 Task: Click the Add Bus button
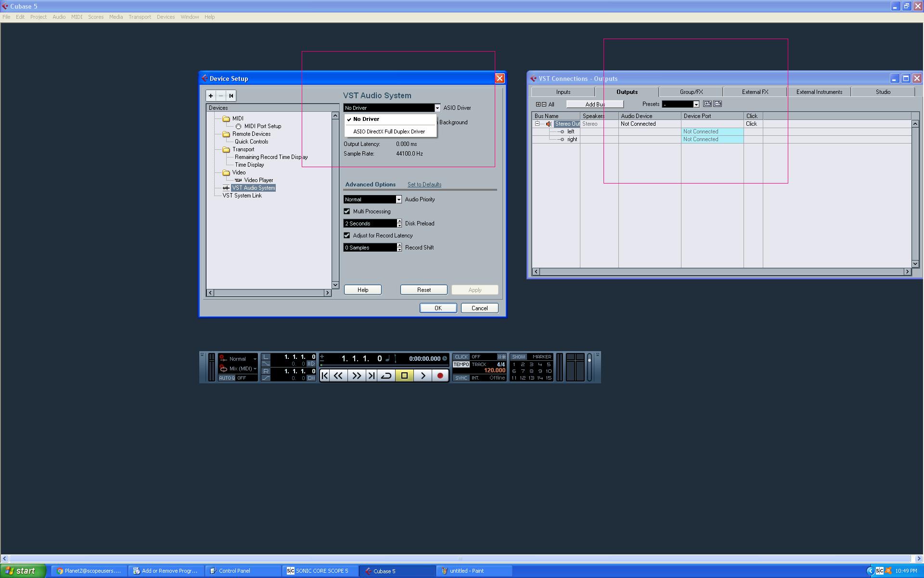[595, 105]
